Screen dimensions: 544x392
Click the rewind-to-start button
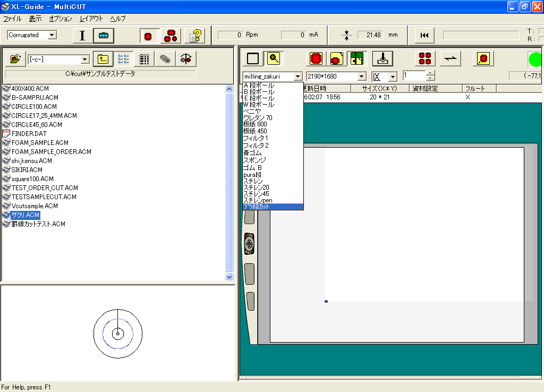pos(424,35)
